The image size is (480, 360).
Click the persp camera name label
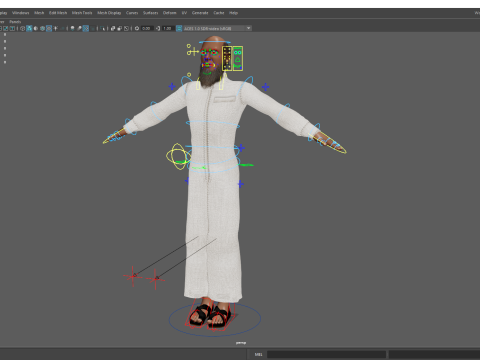click(241, 343)
